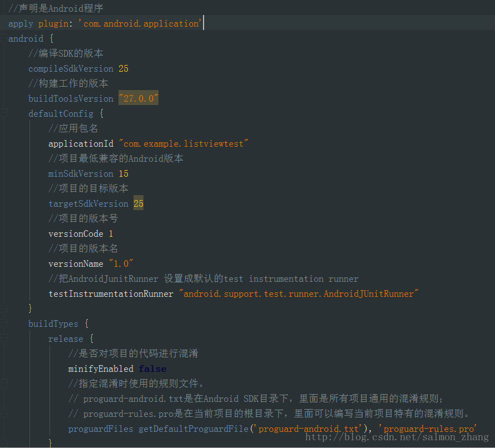Select the highlighted targetSdkVersion number 25
Screen dimensions: 495x448
[x=138, y=203]
